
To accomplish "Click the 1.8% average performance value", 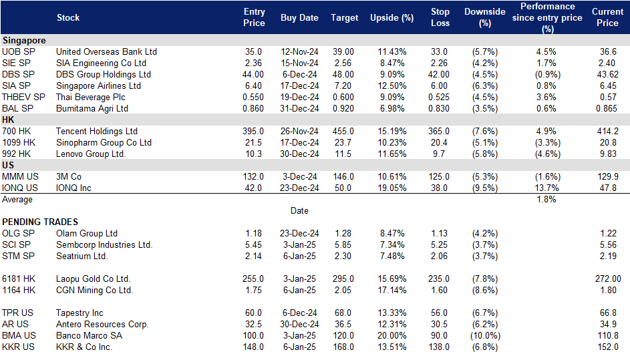I will point(546,199).
